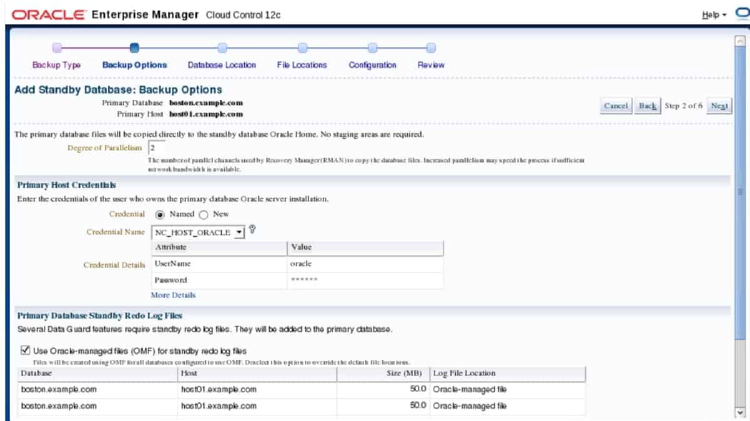Click the Backup Options train step marker

(134, 48)
